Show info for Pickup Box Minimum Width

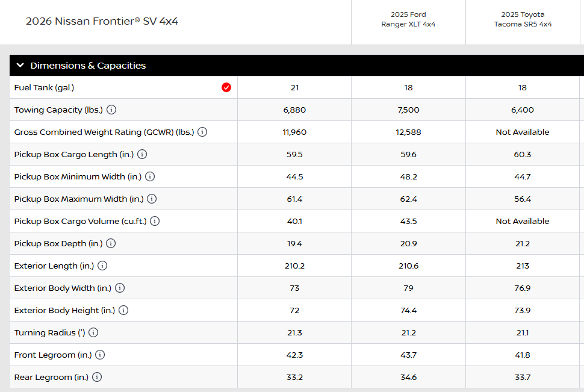[x=150, y=176]
